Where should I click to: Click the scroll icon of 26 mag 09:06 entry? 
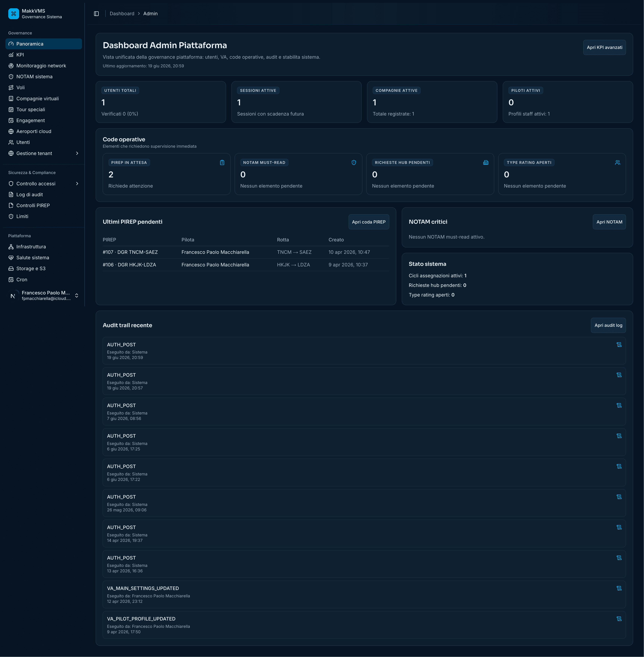[619, 497]
